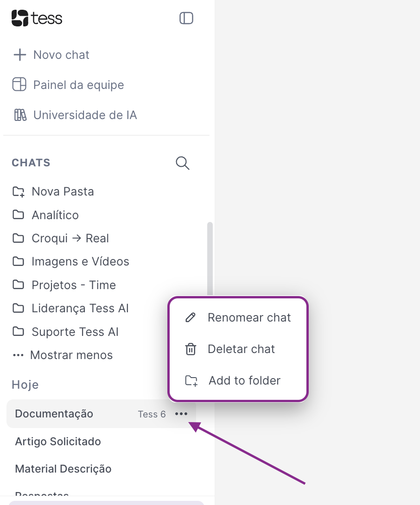Open the chat named Artigo Solicitado
The width and height of the screenshot is (420, 505).
57,442
